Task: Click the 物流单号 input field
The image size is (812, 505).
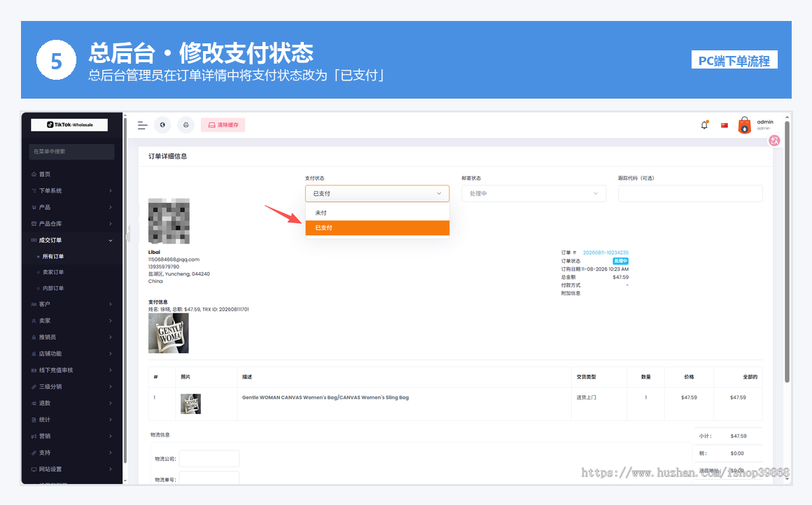Action: tap(209, 478)
